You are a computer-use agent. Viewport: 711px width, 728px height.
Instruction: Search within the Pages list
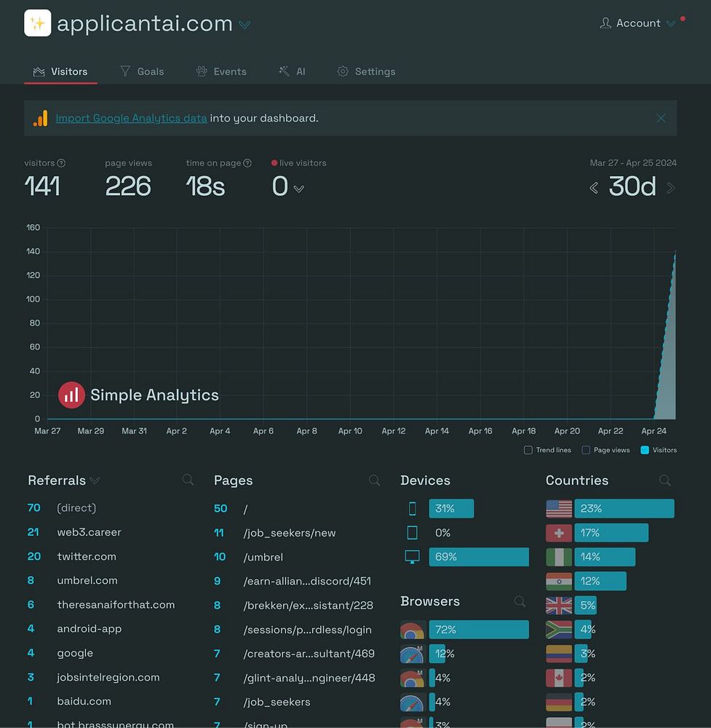coord(374,480)
